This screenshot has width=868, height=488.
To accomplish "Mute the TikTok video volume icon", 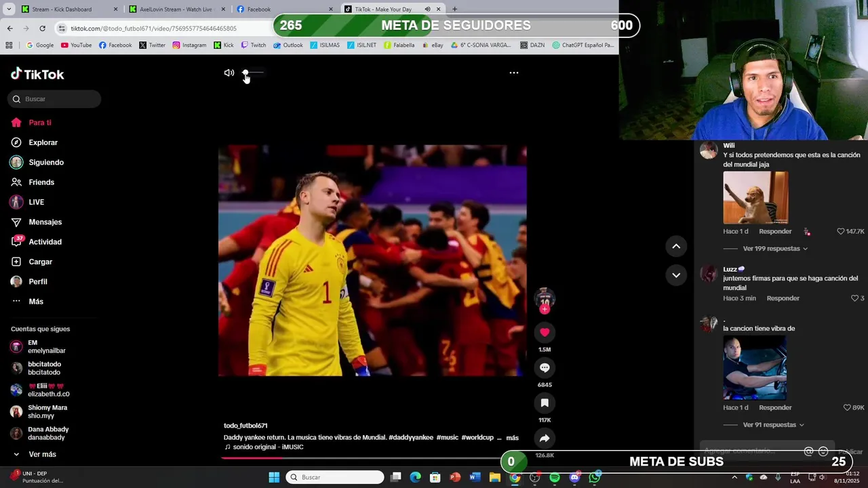I will 229,73.
